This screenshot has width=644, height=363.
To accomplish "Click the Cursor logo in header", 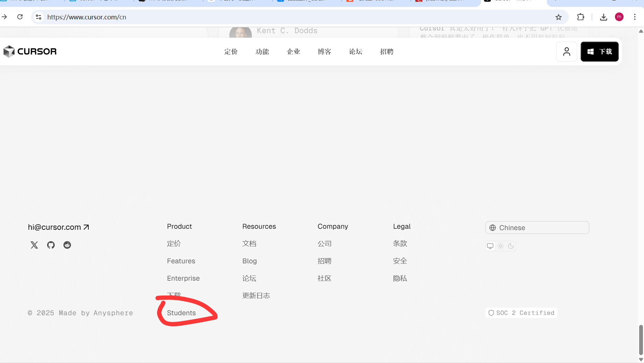I will (30, 52).
